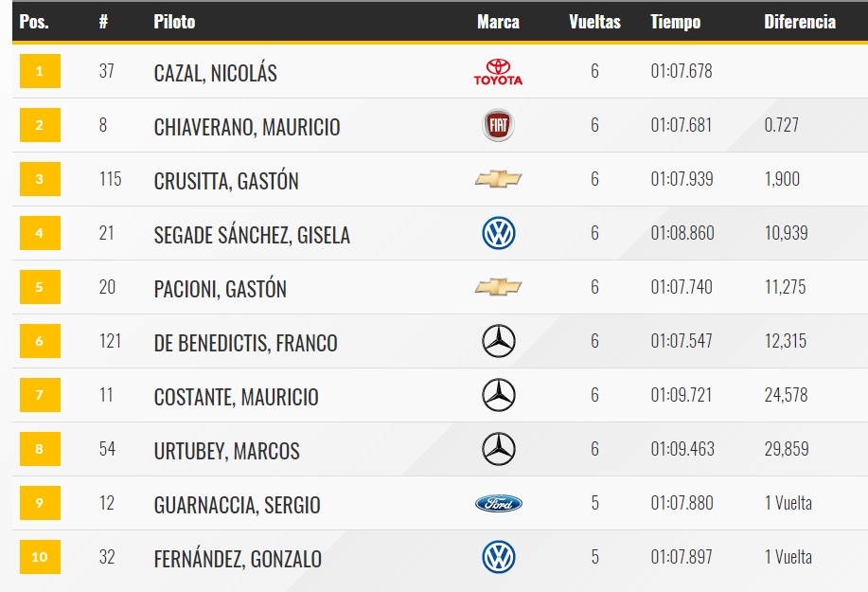Image resolution: width=868 pixels, height=592 pixels.
Task: Select the Vueltas column header
Action: (594, 22)
